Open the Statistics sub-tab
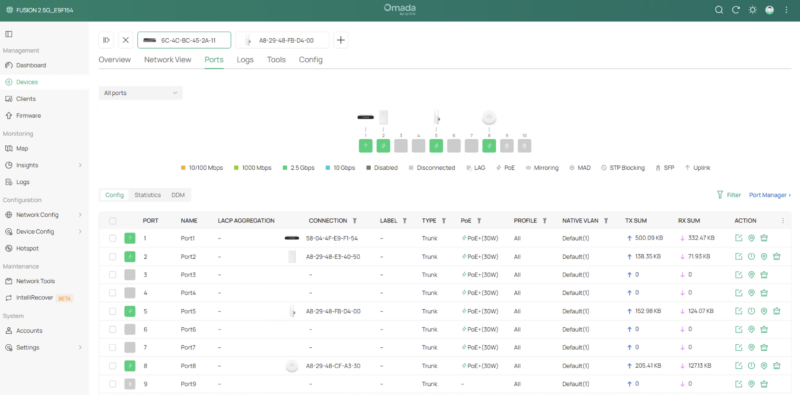Image resolution: width=800 pixels, height=395 pixels. 147,195
